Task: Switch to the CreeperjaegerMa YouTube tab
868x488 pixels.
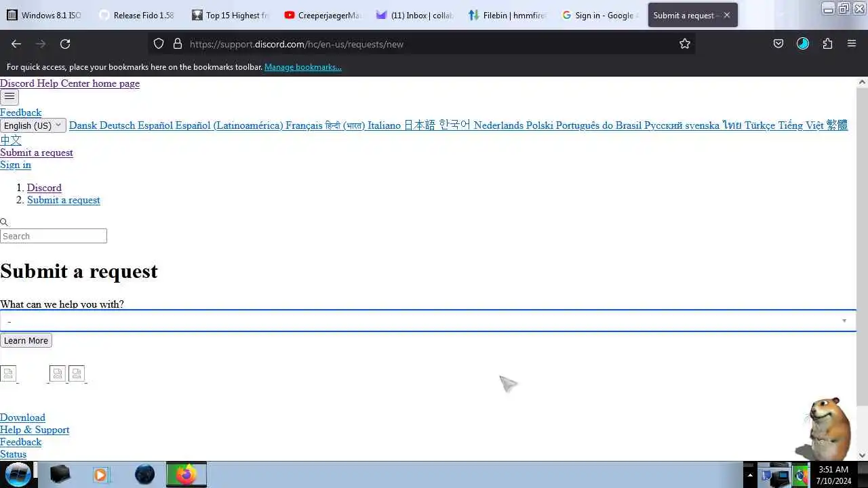Action: click(323, 15)
